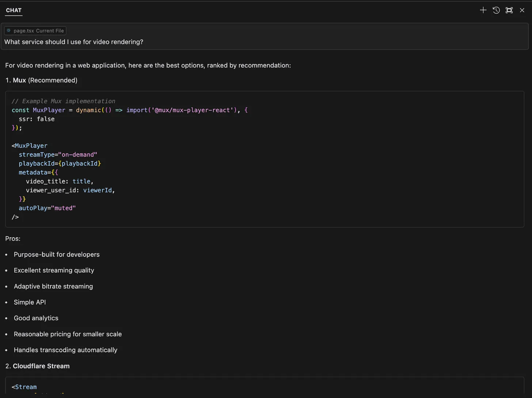Screen dimensions: 532x398
Task: Expand chat panel to fullscreen icon
Action: pyautogui.click(x=509, y=10)
